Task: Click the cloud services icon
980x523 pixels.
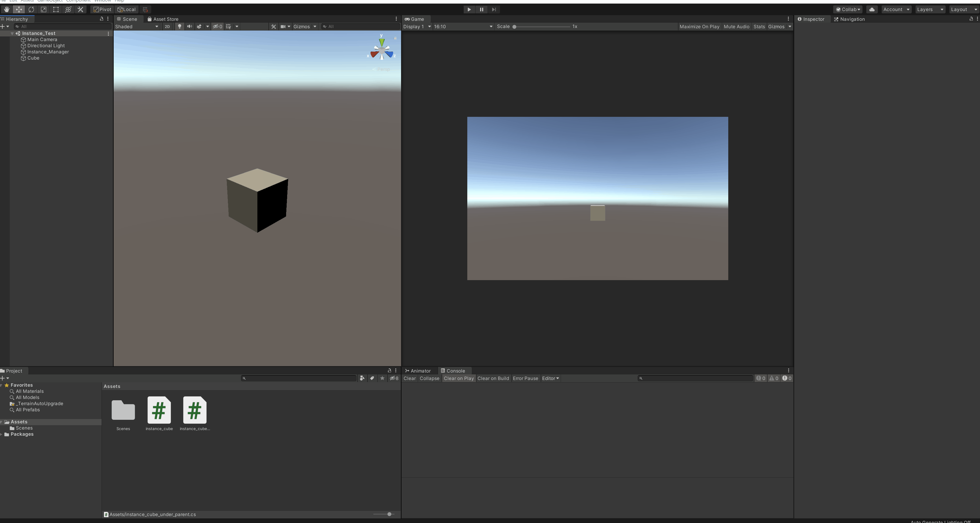Action: [x=872, y=9]
